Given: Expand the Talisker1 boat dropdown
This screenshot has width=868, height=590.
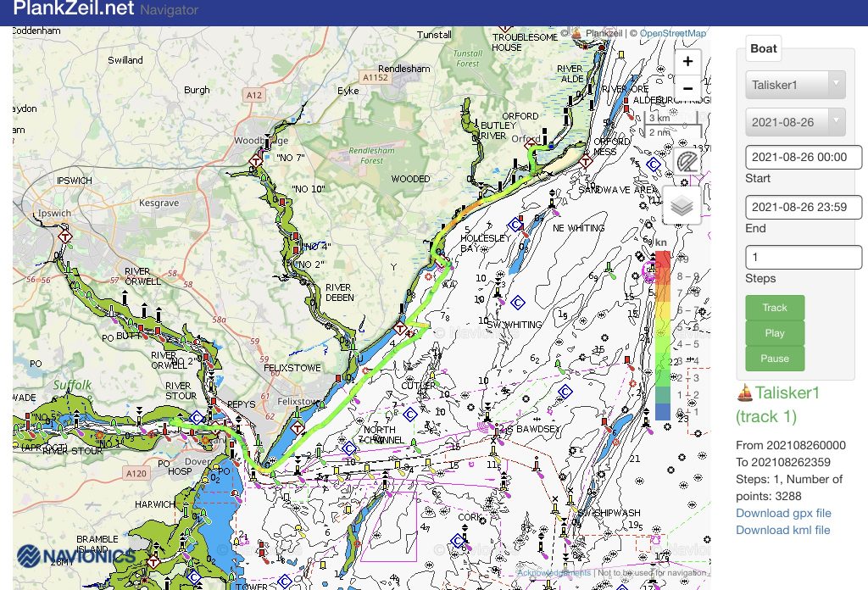Looking at the screenshot, I should pyautogui.click(x=795, y=85).
